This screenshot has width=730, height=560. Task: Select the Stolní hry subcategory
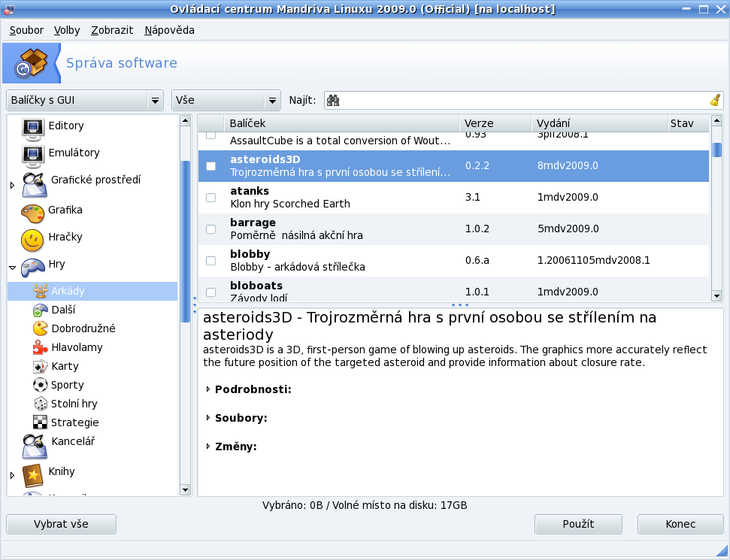74,404
